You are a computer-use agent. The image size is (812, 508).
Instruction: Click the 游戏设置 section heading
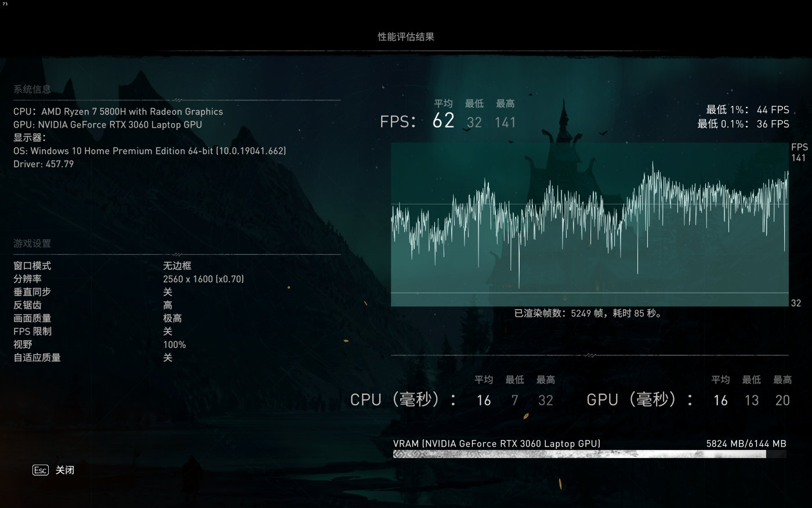(32, 244)
